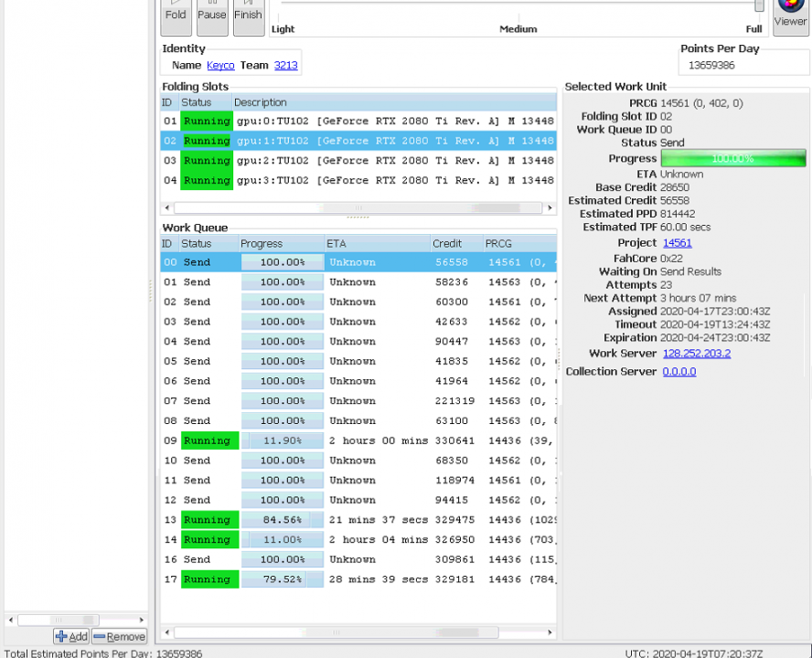Select folding slot 03 gpu:2
The height and width of the screenshot is (658, 812).
click(358, 161)
